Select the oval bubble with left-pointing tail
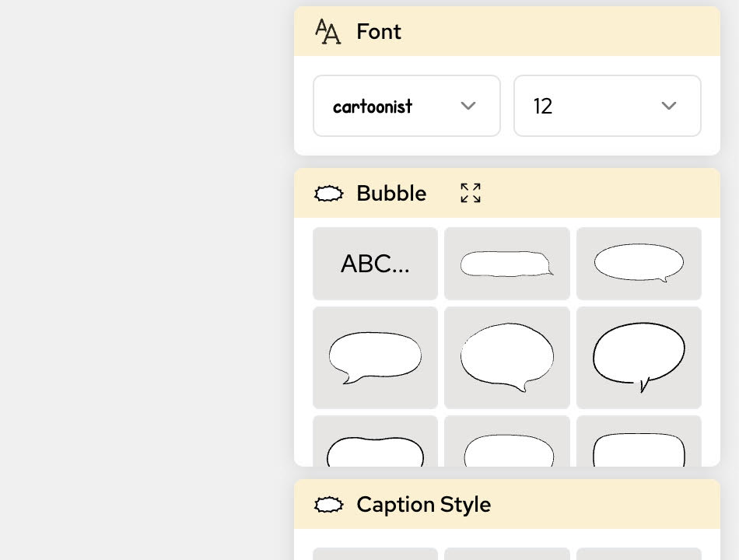The image size is (739, 560). 375,357
